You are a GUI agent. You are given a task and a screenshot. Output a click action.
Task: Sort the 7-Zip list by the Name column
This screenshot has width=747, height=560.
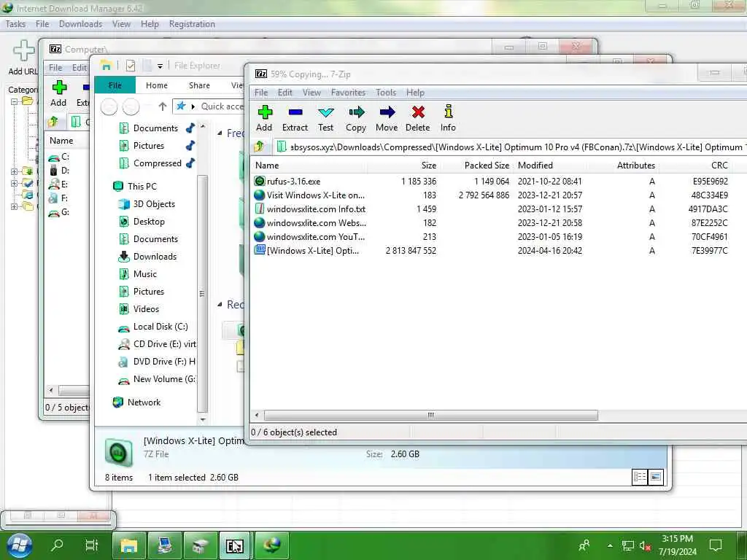click(309, 166)
